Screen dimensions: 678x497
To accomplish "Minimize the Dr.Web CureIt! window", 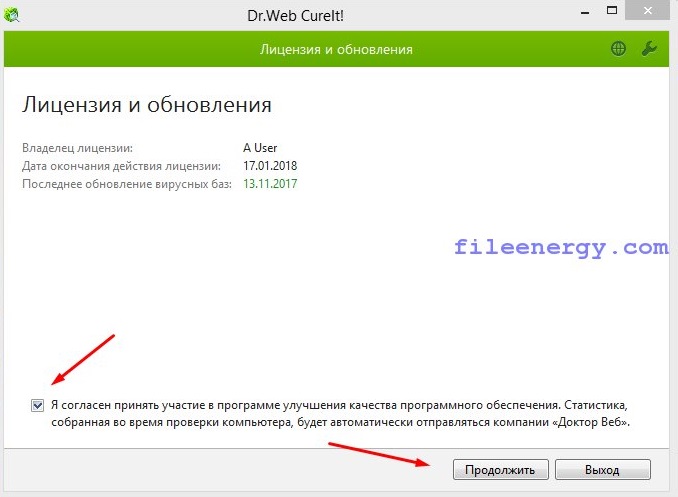I will pyautogui.click(x=585, y=12).
